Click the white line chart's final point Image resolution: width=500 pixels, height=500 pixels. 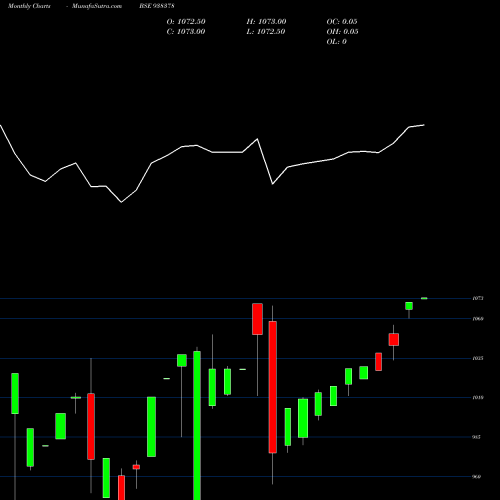point(424,125)
